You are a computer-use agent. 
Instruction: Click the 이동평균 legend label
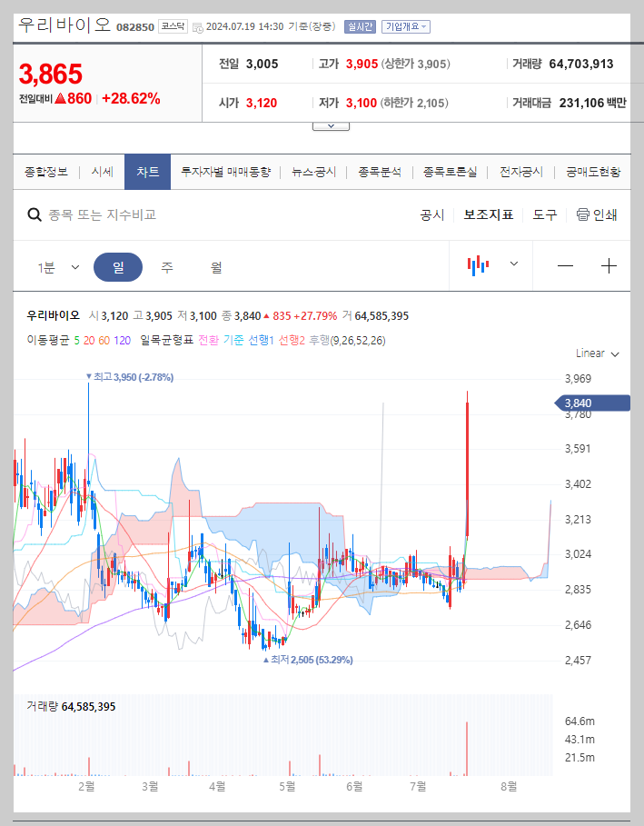pos(48,340)
